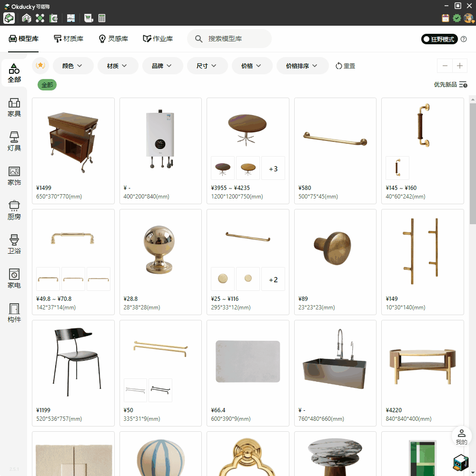Click the 重置 reset button
The width and height of the screenshot is (476, 476).
(345, 66)
